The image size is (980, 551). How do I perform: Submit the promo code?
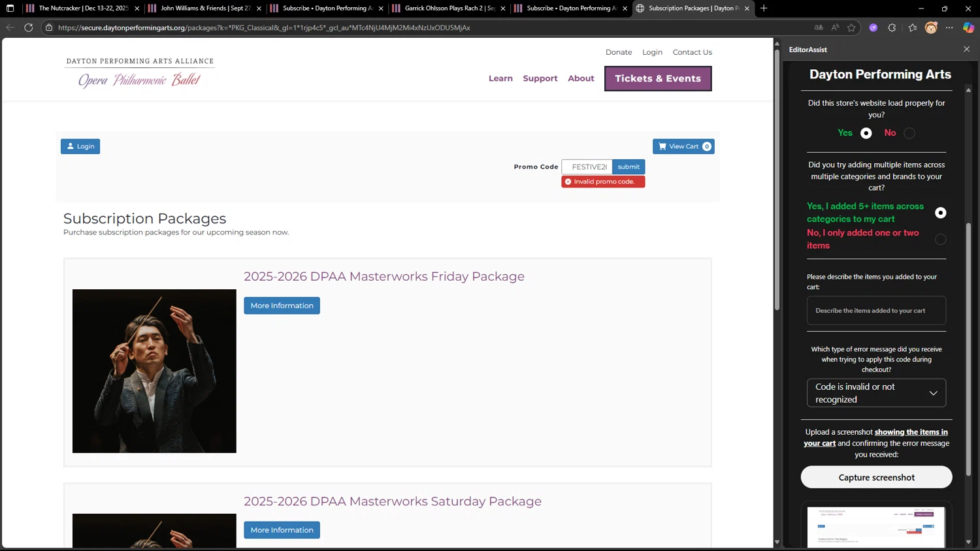(629, 166)
